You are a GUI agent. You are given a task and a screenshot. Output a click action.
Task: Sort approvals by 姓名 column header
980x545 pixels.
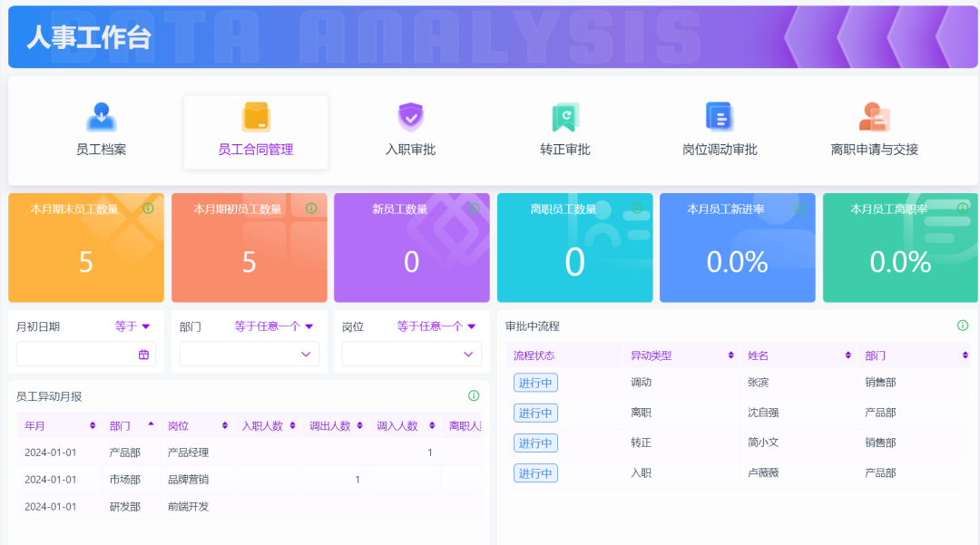tap(848, 355)
